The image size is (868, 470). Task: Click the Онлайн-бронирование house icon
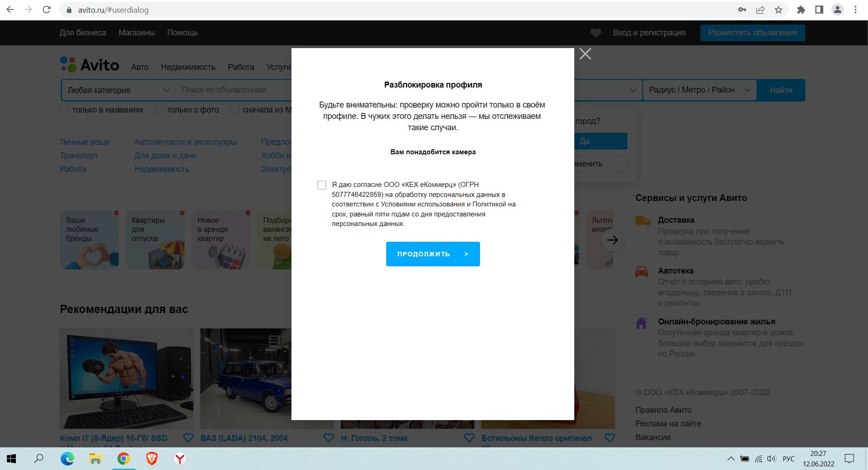pyautogui.click(x=641, y=323)
